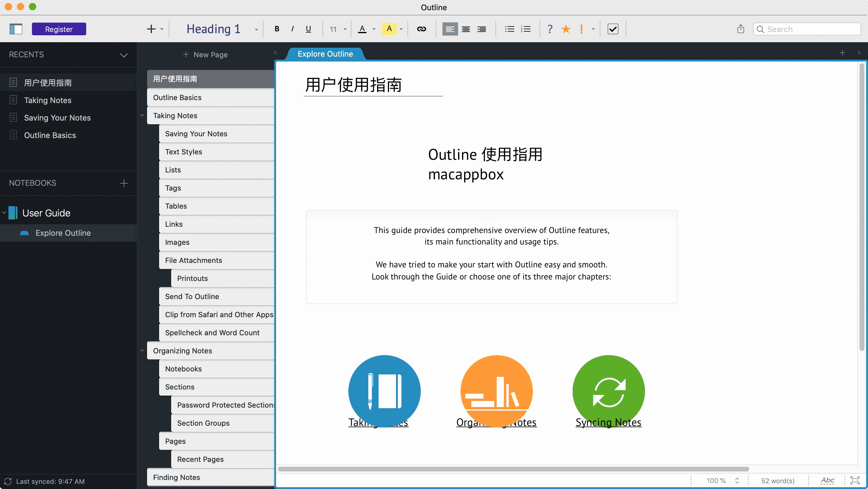Open the Notebooks page

217,369
